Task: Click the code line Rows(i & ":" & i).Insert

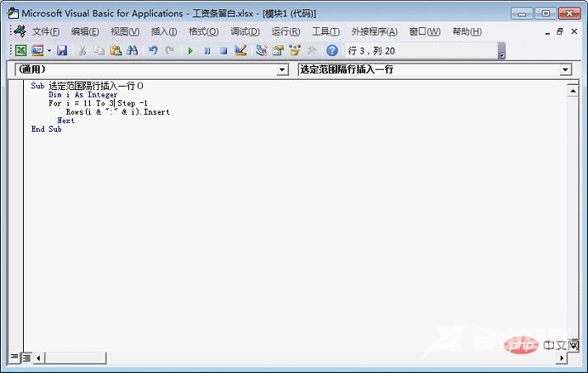Action: click(x=117, y=112)
